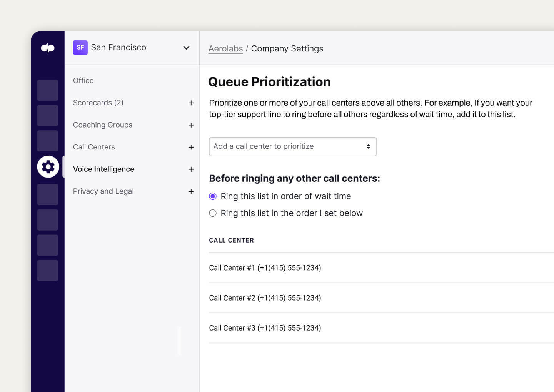Select Ring this list in order of wait time
This screenshot has width=554, height=392.
(x=213, y=196)
